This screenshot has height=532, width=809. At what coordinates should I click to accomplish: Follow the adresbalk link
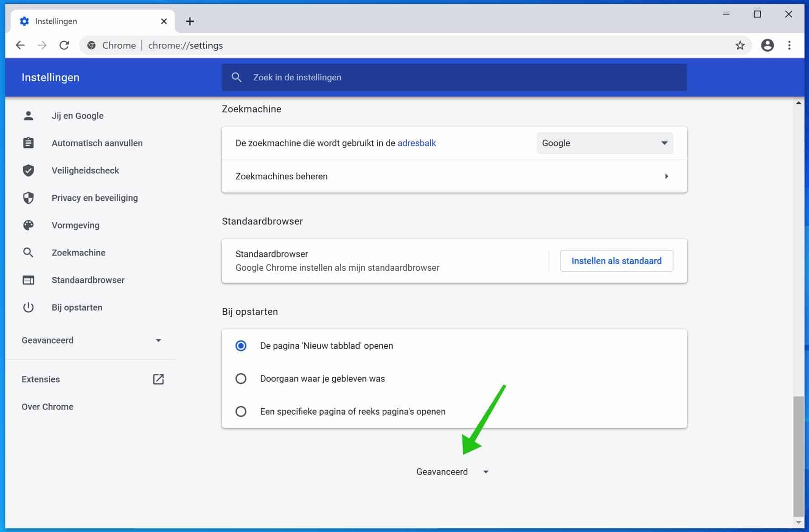[x=417, y=143]
